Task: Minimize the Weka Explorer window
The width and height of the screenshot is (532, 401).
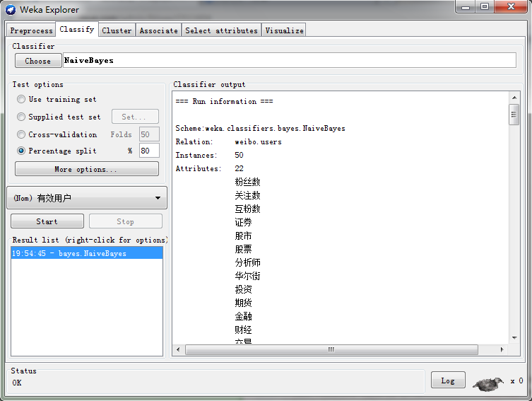Action: [x=466, y=7]
